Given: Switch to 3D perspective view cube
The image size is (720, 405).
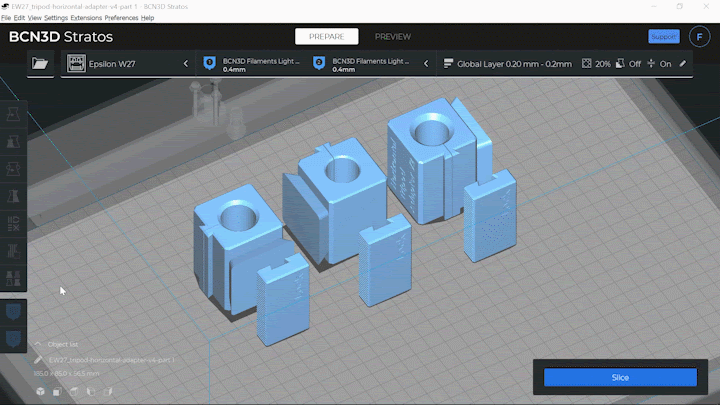Looking at the screenshot, I should point(40,391).
